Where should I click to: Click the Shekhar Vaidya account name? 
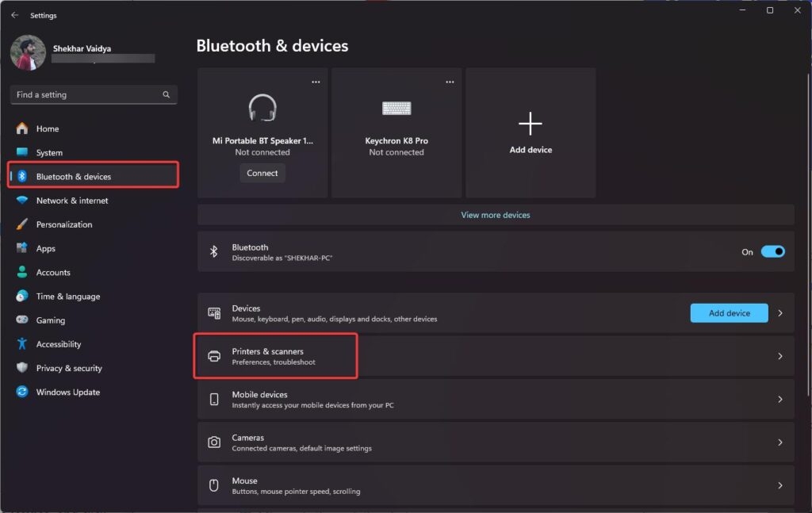(82, 48)
